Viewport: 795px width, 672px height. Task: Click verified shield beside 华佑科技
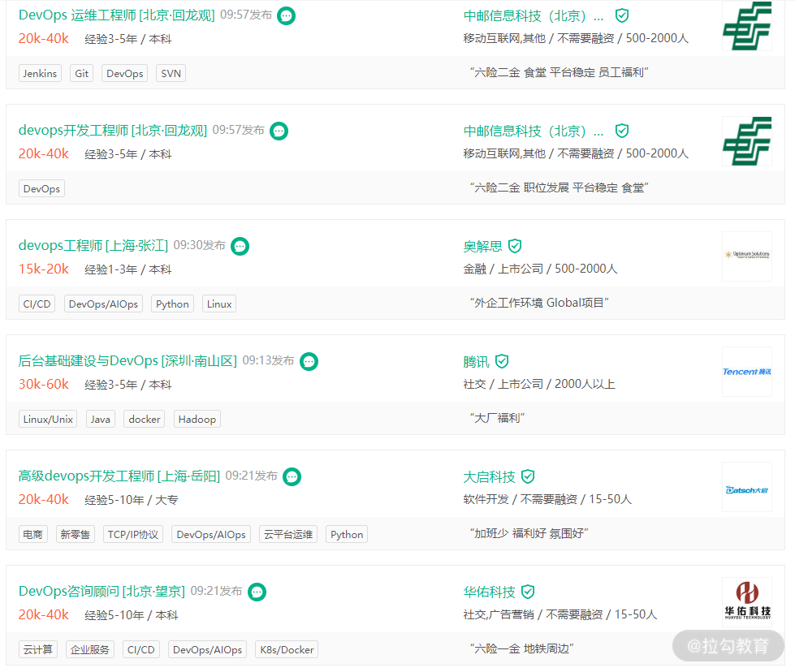(x=528, y=592)
